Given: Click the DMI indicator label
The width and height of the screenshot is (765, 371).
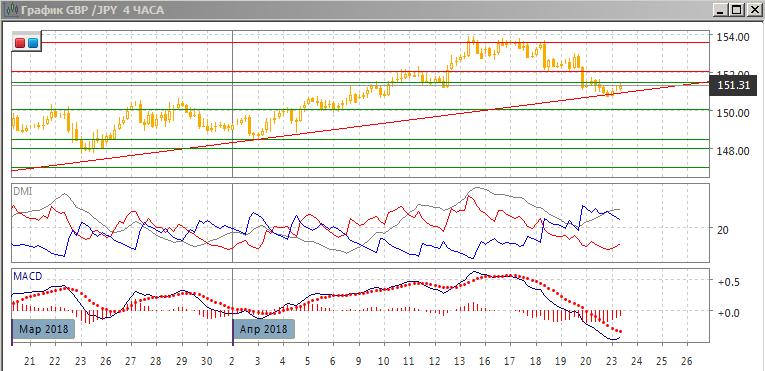Looking at the screenshot, I should 23,192.
